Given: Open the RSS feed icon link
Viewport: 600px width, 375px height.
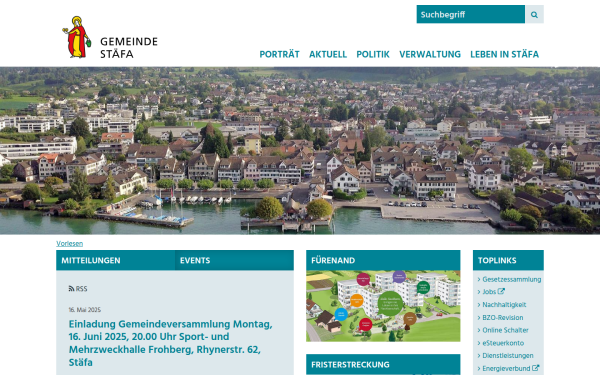Looking at the screenshot, I should (x=78, y=289).
